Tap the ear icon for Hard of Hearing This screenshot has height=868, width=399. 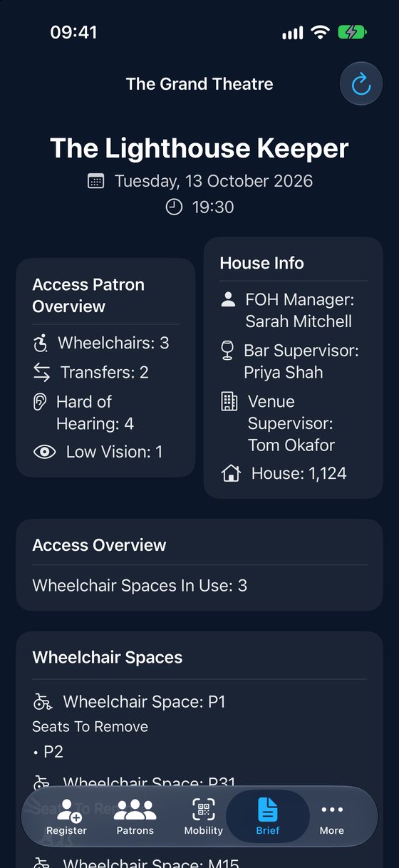pyautogui.click(x=40, y=402)
